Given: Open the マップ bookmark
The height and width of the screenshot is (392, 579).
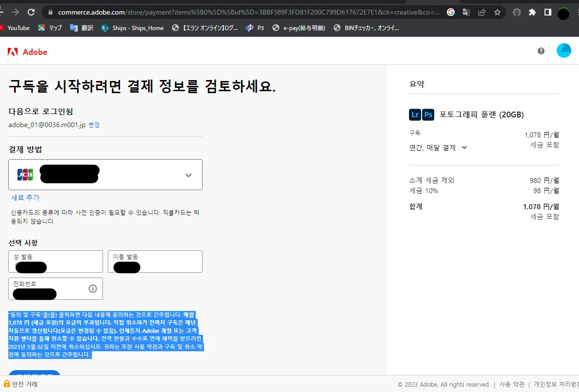Looking at the screenshot, I should tap(50, 28).
